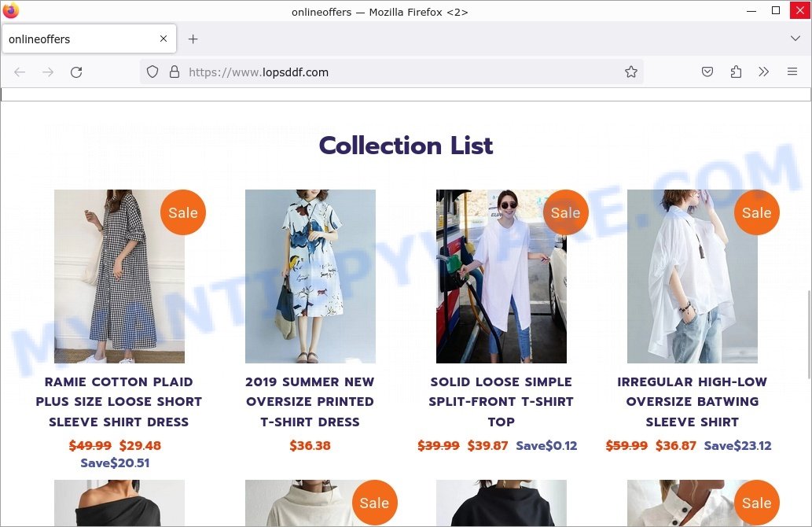
Task: Go forward to the next page
Action: (x=48, y=72)
